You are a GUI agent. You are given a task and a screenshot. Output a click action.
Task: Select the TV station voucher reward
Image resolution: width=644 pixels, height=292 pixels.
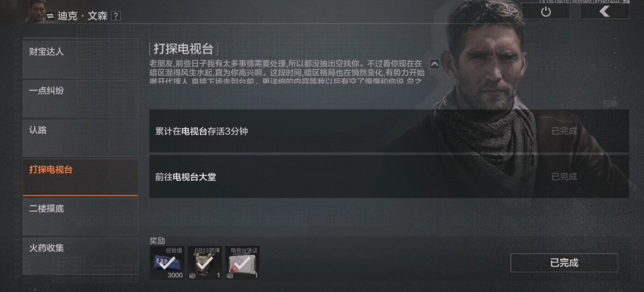[243, 263]
